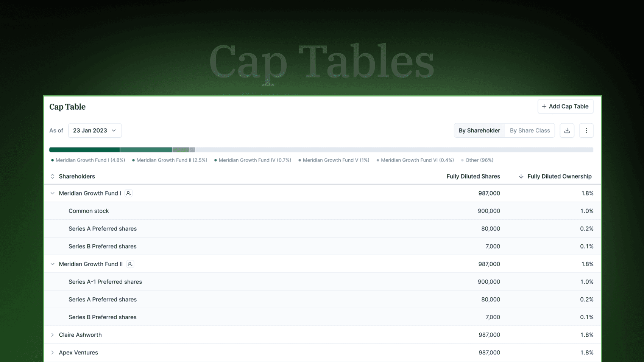Click legend entry Other (96%)
The image size is (644, 362).
tap(477, 160)
